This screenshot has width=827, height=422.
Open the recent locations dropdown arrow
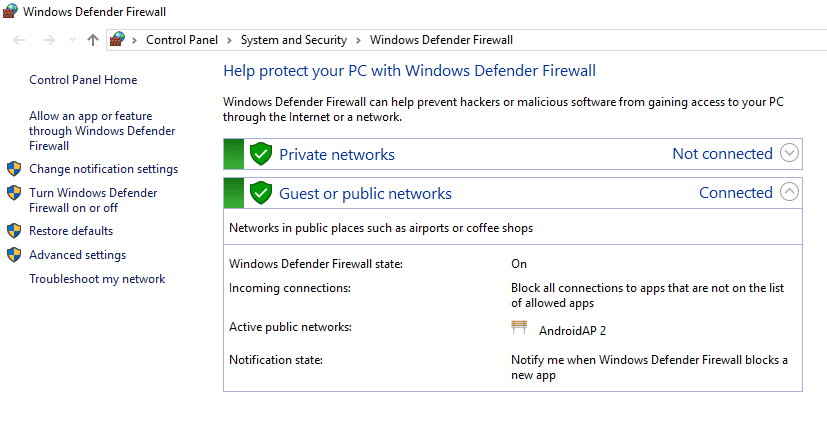coord(72,41)
